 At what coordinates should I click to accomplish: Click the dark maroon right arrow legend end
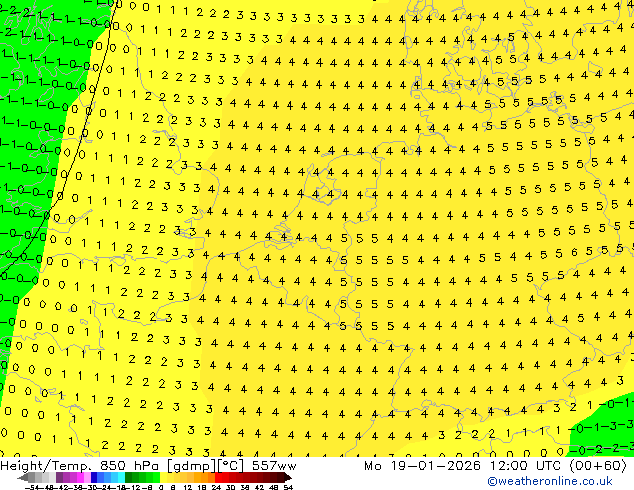(287, 477)
